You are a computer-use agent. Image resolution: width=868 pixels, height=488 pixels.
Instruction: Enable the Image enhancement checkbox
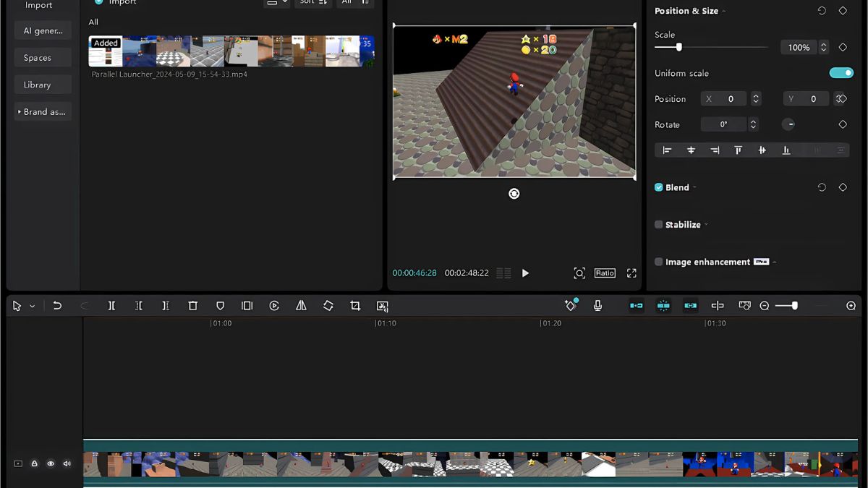click(658, 262)
